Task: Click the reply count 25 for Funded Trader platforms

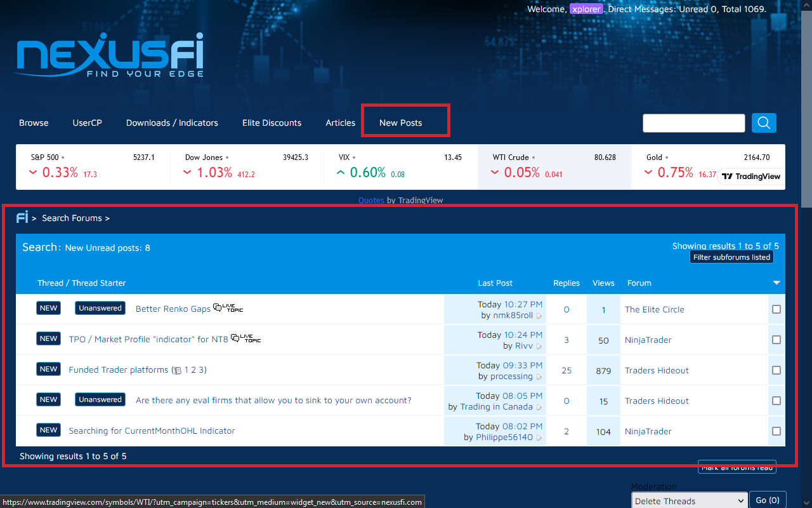Action: tap(566, 370)
